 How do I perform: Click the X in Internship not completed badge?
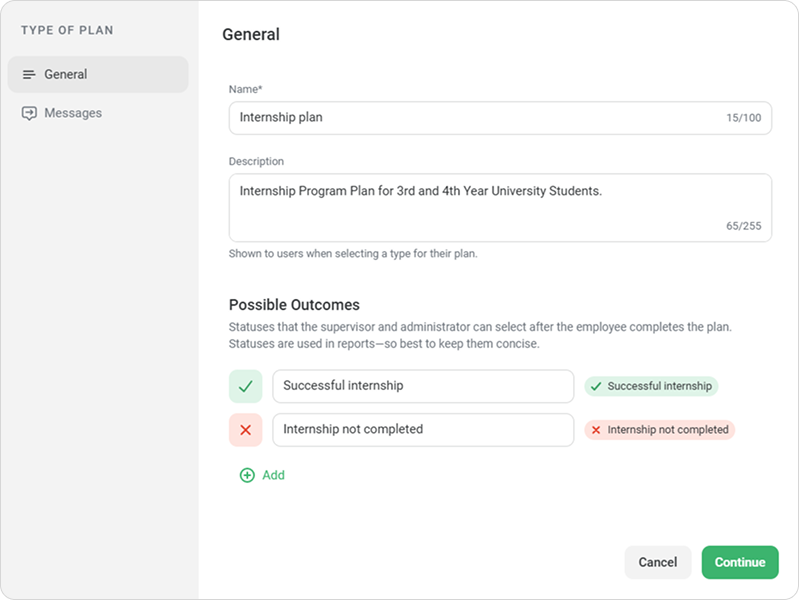pyautogui.click(x=596, y=430)
